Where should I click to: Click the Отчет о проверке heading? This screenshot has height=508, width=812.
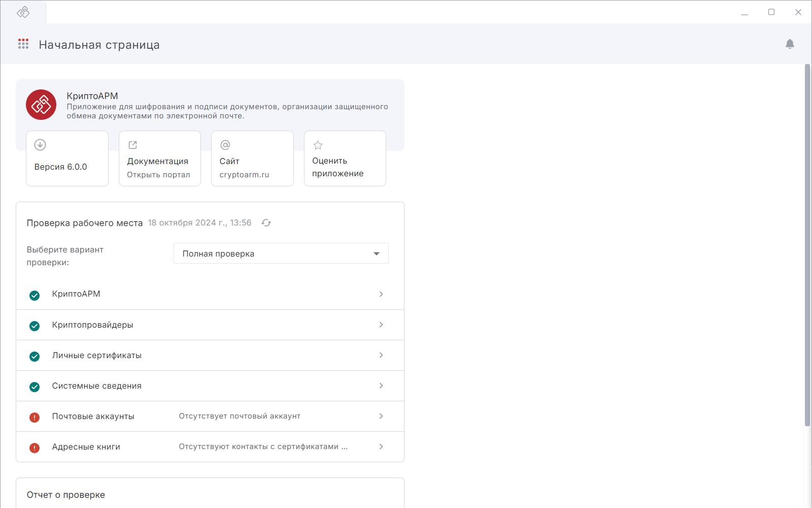[66, 495]
